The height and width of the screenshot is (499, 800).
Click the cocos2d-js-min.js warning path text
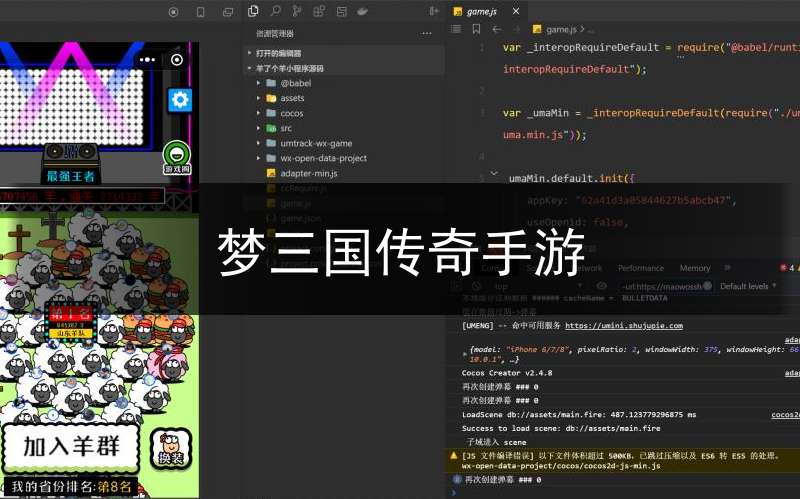(x=561, y=466)
